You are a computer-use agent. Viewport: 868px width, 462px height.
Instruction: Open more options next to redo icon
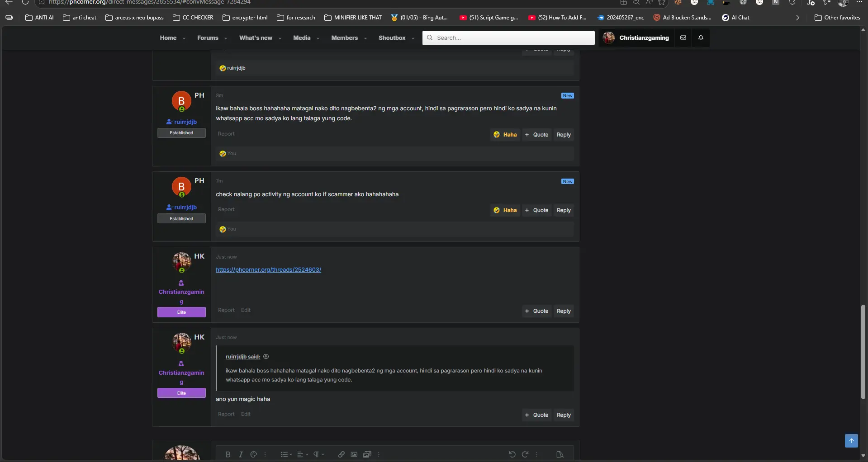[x=536, y=454]
